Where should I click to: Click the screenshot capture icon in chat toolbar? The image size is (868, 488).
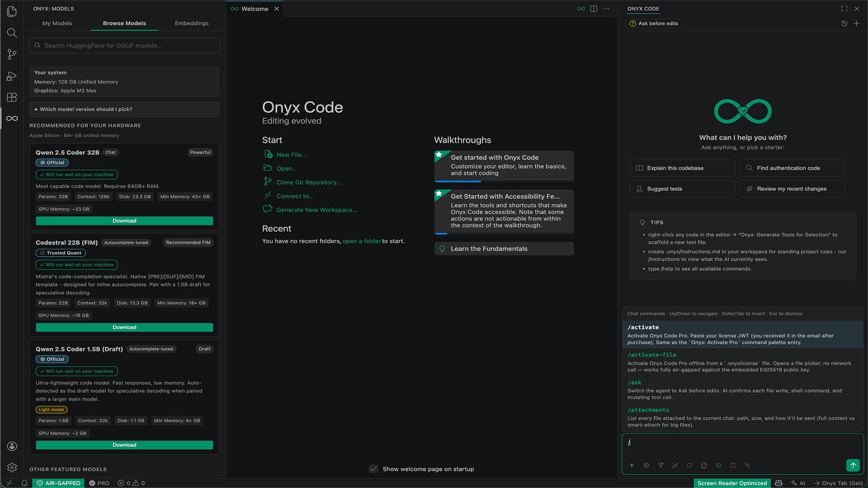[646, 465]
